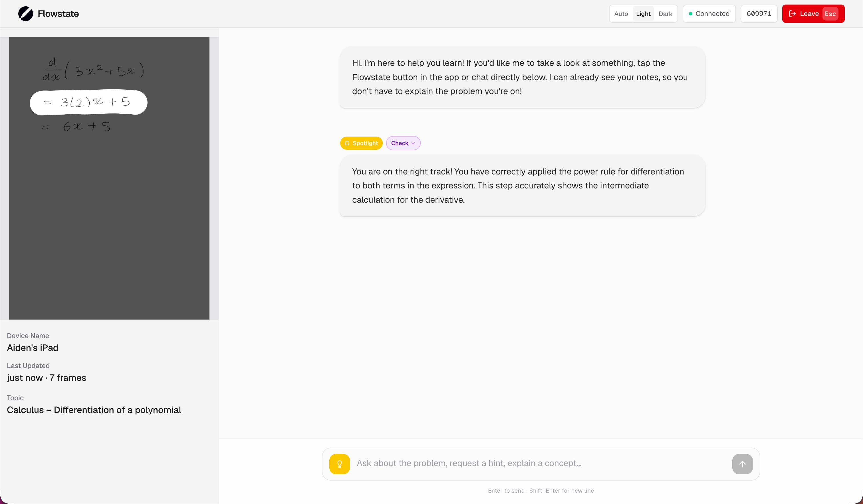The image size is (863, 504).
Task: Click the highlighted 3(2)x + 5 step
Action: (88, 102)
